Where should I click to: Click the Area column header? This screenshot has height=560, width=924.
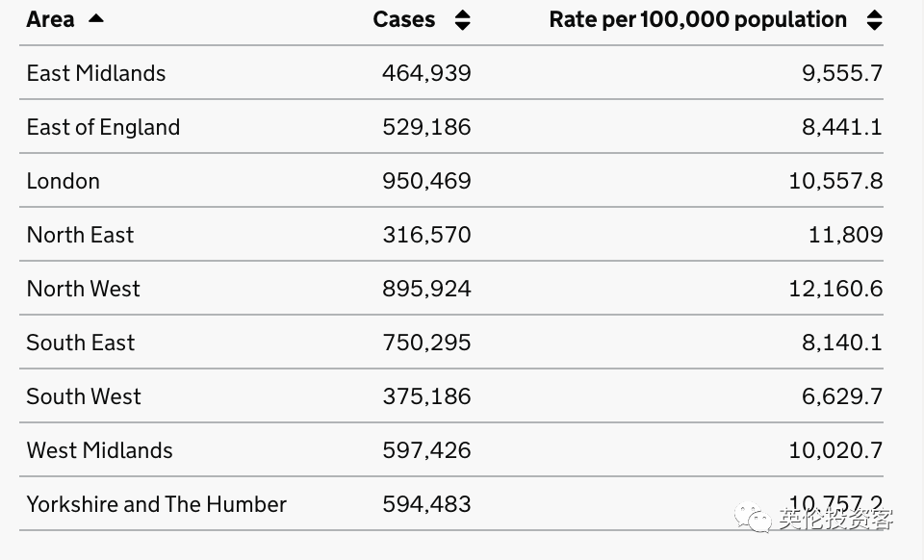point(50,19)
